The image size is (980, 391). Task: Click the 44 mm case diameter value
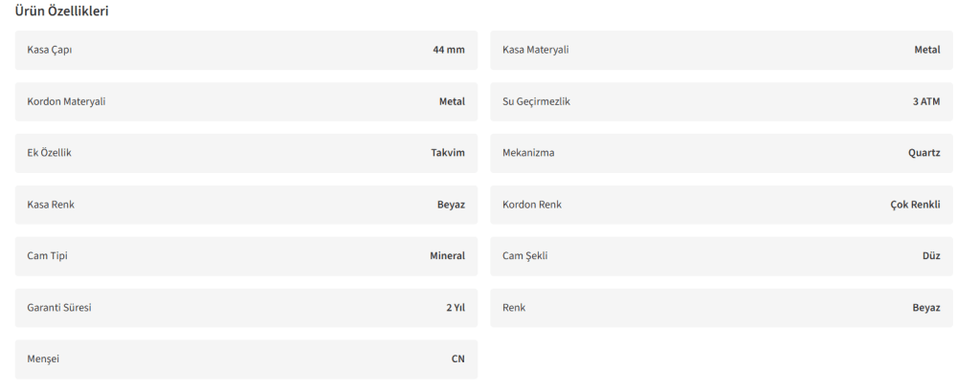point(448,50)
